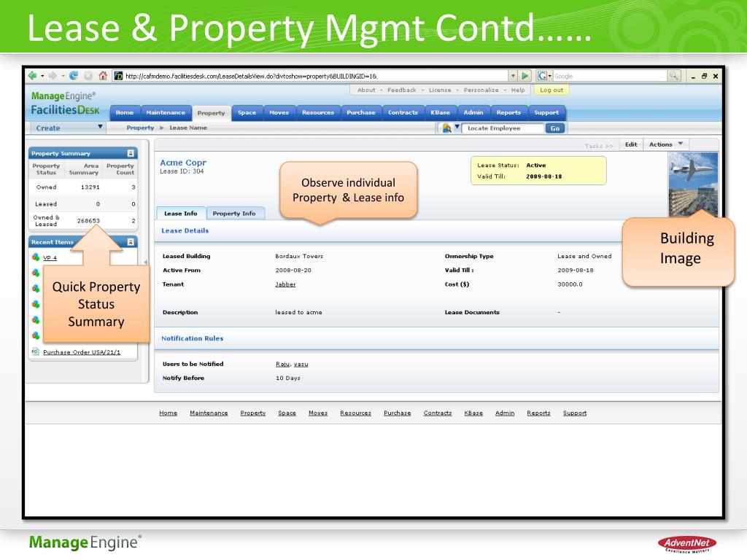Go to browser home icon

coord(102,76)
